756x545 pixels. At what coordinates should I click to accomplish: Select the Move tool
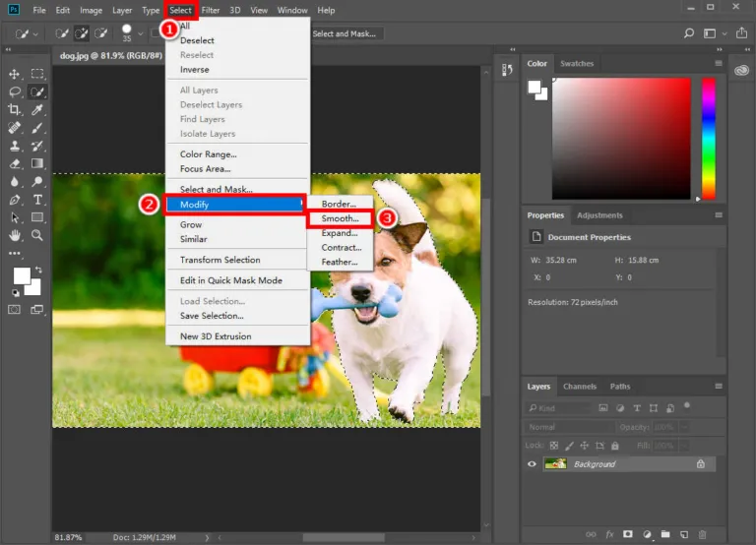pyautogui.click(x=14, y=74)
